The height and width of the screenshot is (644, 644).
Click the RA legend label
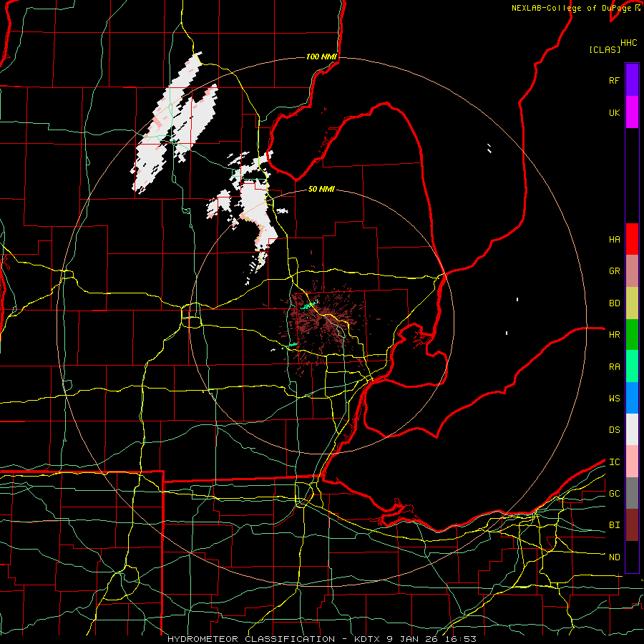(614, 367)
